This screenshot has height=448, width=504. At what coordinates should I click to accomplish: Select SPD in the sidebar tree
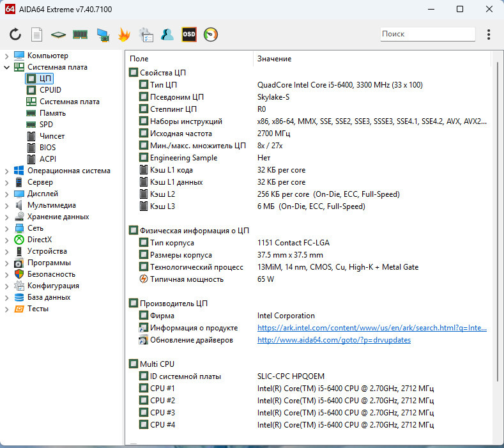pos(46,125)
